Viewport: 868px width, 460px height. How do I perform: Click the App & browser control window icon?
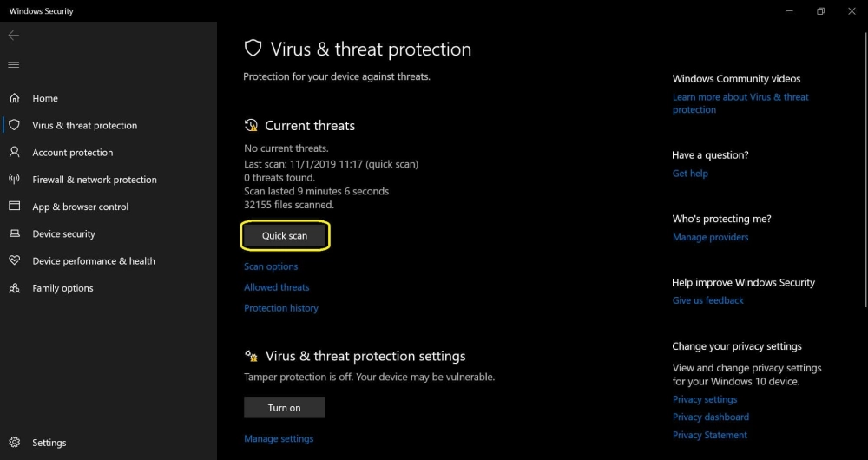(x=15, y=207)
